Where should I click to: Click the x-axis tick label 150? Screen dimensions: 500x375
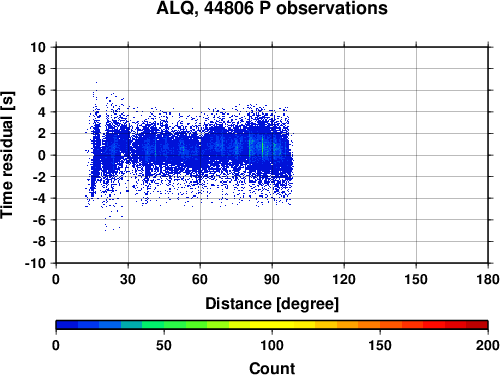[416, 279]
